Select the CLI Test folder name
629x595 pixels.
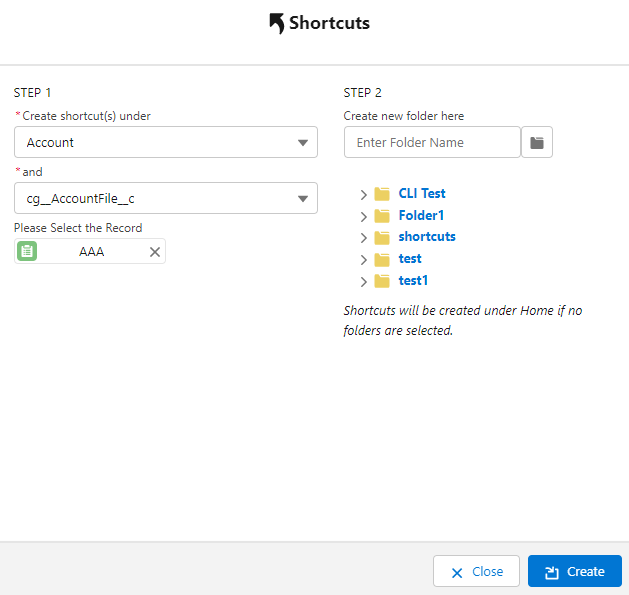click(x=422, y=194)
